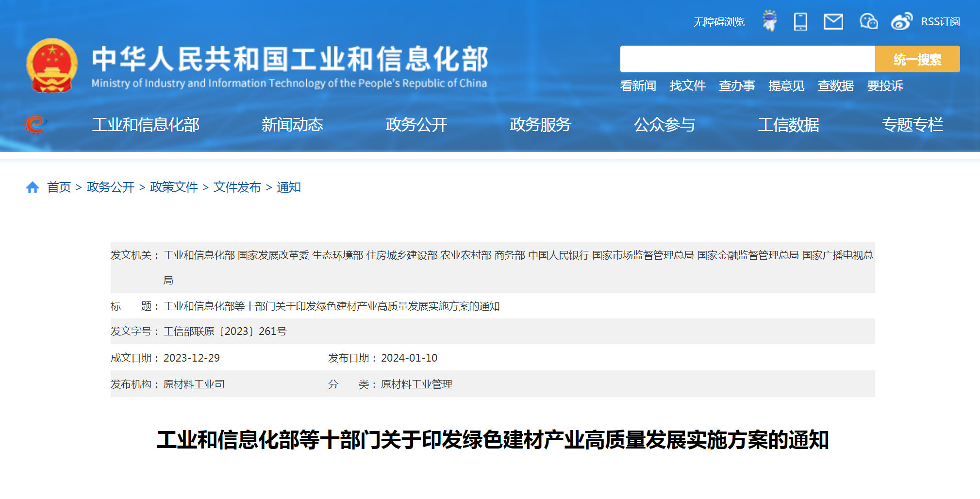Click into the search input box
Viewport: 980px width, 499px height.
point(747,59)
